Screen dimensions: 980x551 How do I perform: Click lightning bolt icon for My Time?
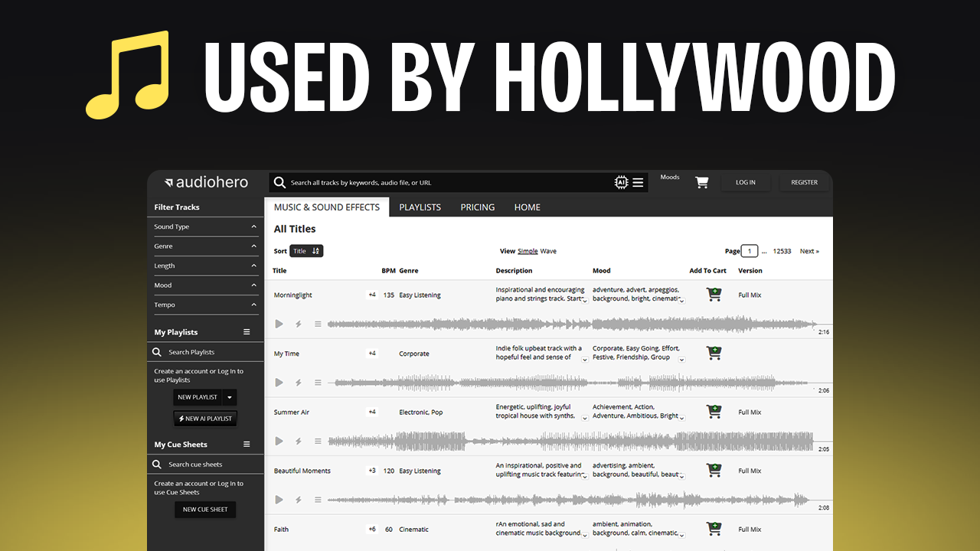click(299, 383)
